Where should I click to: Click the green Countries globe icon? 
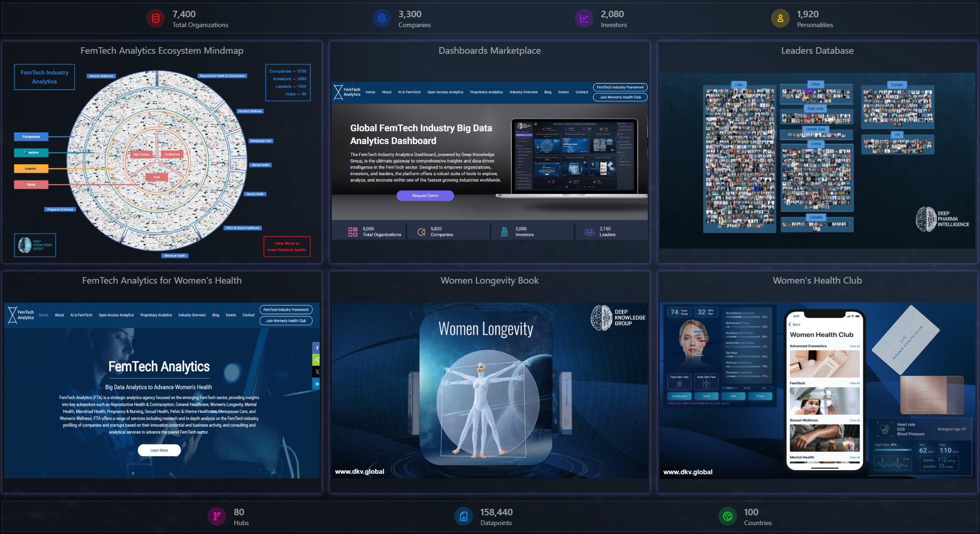click(727, 516)
